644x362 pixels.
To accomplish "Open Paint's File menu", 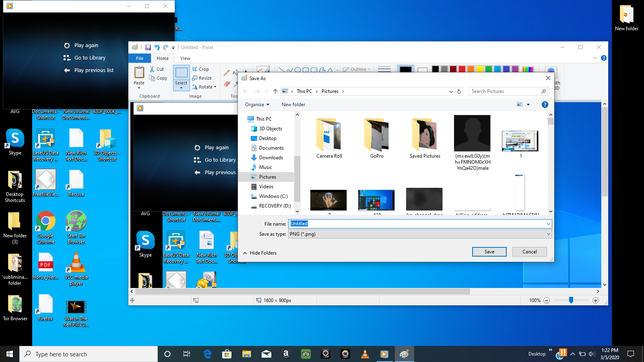I will tap(140, 58).
